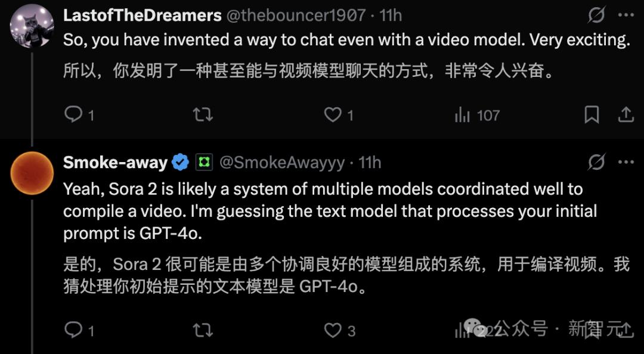Retweet Smoke-away's reply
The width and height of the screenshot is (644, 354).
tap(203, 331)
